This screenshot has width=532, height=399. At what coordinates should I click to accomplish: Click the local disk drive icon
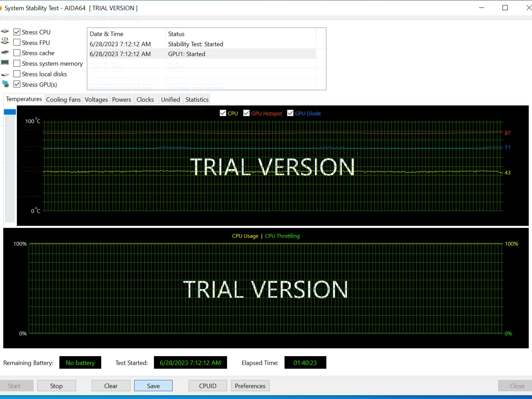point(5,75)
